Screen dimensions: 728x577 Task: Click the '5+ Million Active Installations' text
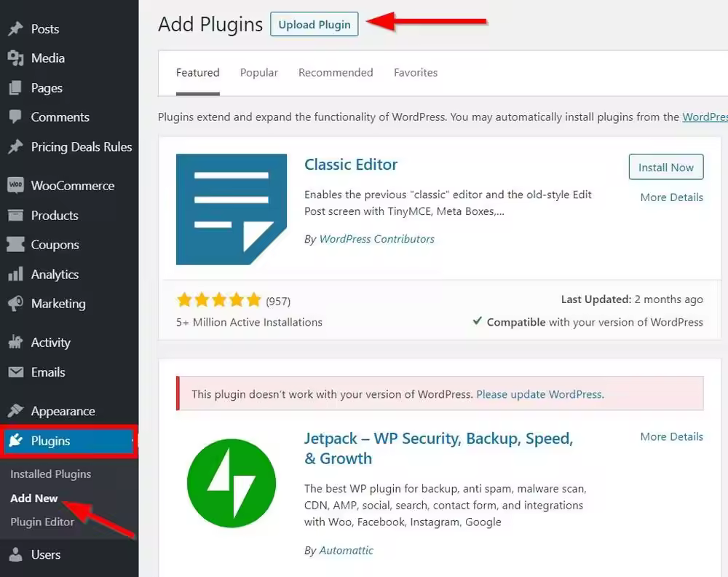[249, 322]
